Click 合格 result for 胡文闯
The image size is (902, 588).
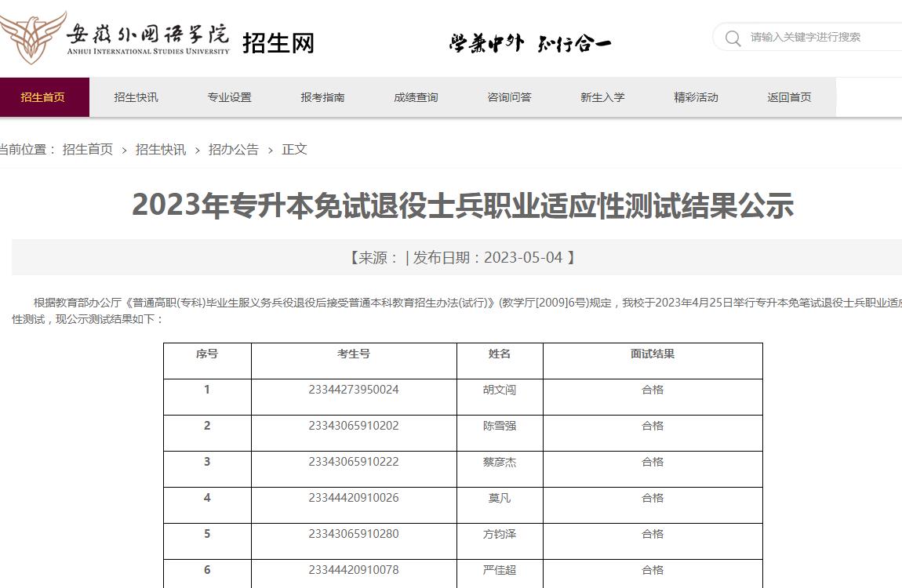(653, 390)
